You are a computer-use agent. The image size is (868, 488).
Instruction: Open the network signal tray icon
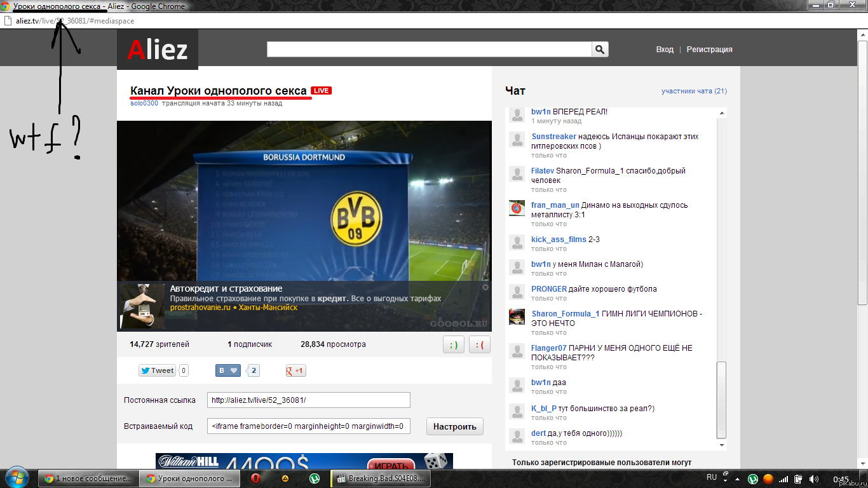[783, 478]
